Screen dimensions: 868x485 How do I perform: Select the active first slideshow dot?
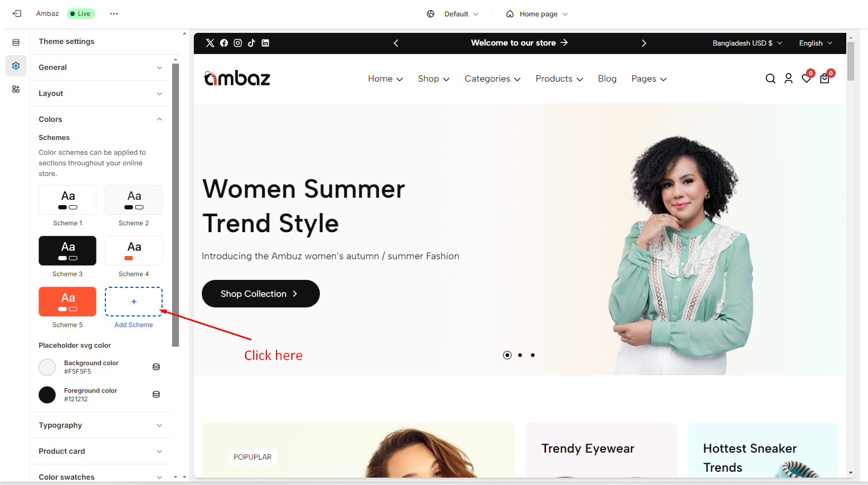coord(507,355)
